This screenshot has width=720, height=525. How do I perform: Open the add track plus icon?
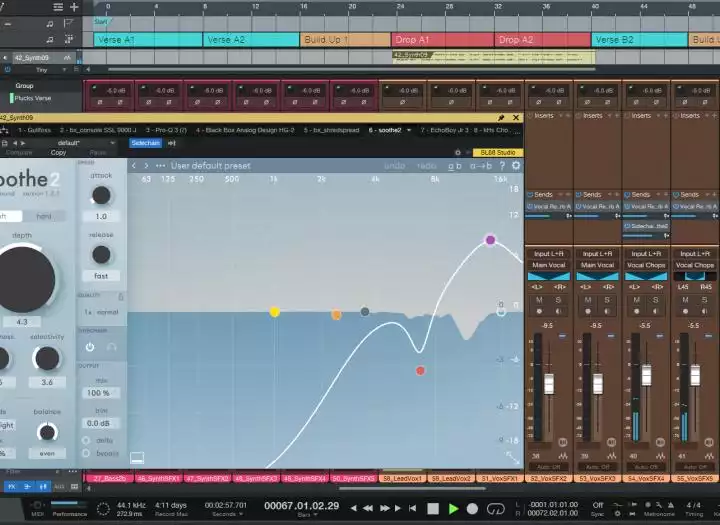(x=74, y=7)
